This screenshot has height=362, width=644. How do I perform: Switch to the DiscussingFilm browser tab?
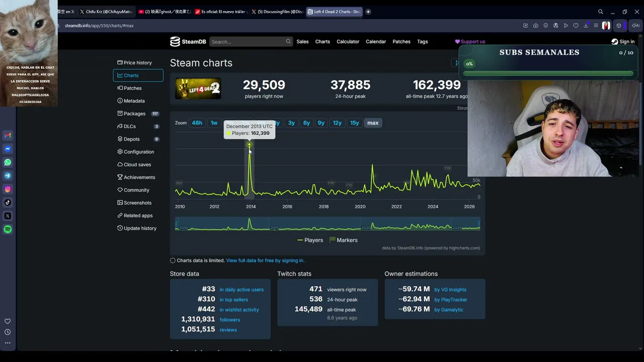click(x=277, y=12)
